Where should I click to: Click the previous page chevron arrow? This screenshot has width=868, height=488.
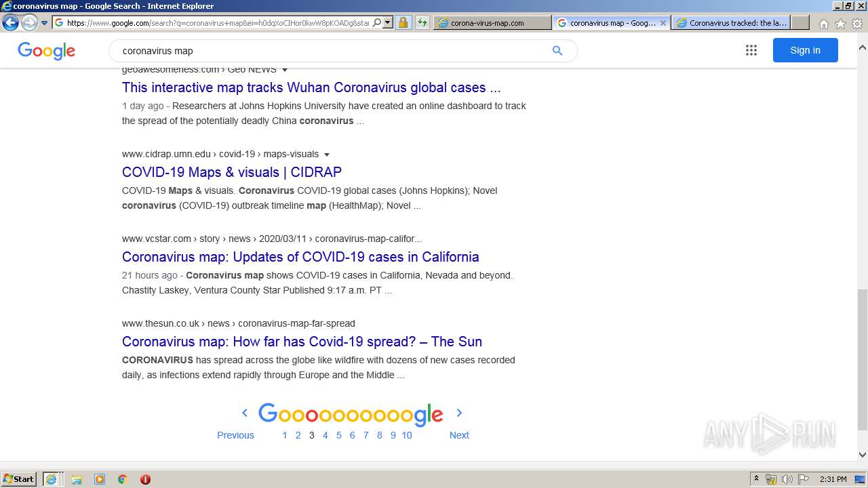coord(245,413)
